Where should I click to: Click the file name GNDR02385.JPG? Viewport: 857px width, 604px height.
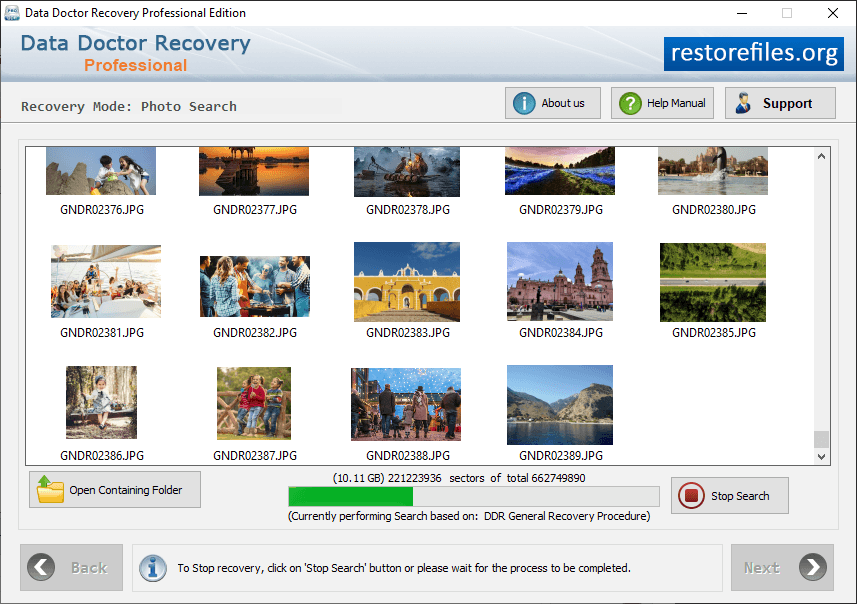tap(714, 333)
